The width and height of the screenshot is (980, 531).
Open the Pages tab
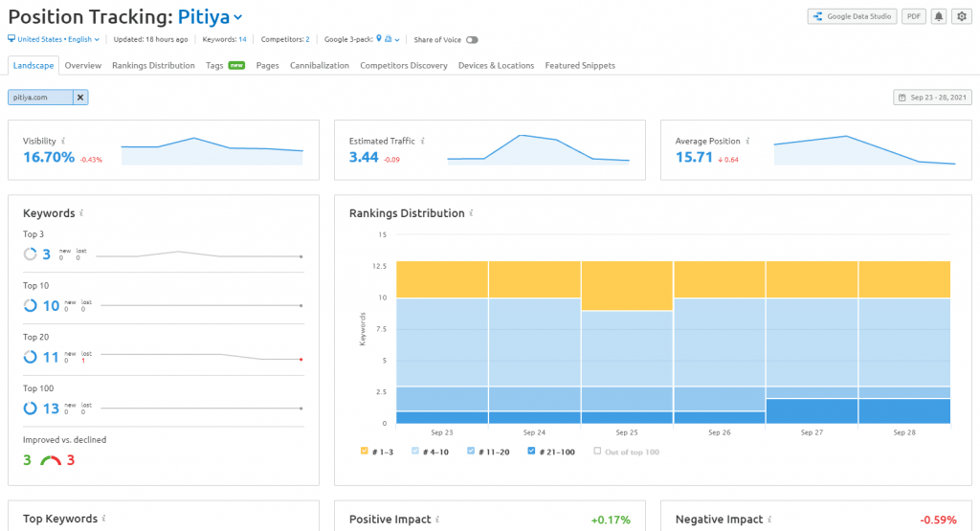pyautogui.click(x=268, y=66)
